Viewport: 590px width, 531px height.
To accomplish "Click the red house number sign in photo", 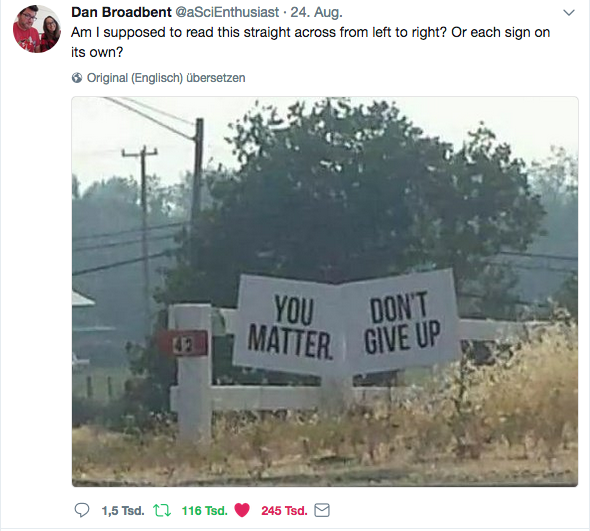I will click(183, 343).
